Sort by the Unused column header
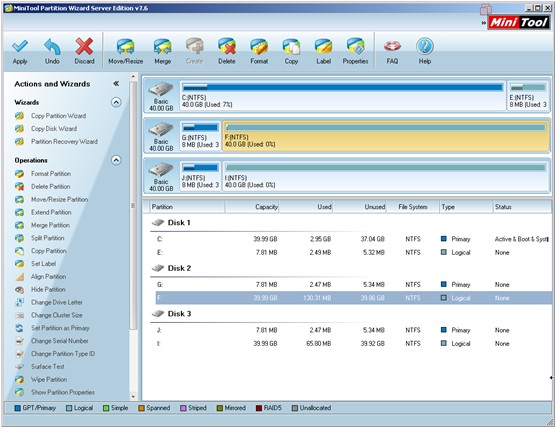The image size is (557, 429). (360, 207)
